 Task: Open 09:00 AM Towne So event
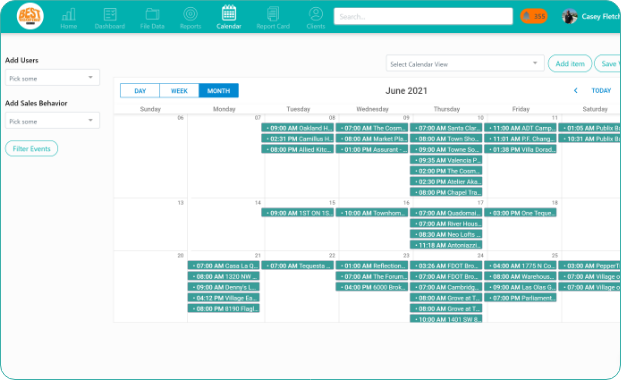click(446, 149)
